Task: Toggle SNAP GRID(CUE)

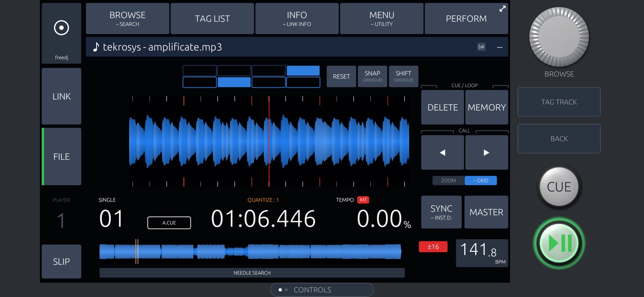Action: tap(372, 76)
